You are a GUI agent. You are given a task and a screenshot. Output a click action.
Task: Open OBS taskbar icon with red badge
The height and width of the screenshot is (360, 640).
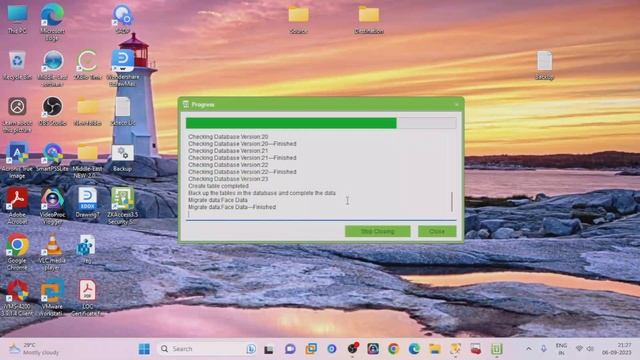[353, 349]
